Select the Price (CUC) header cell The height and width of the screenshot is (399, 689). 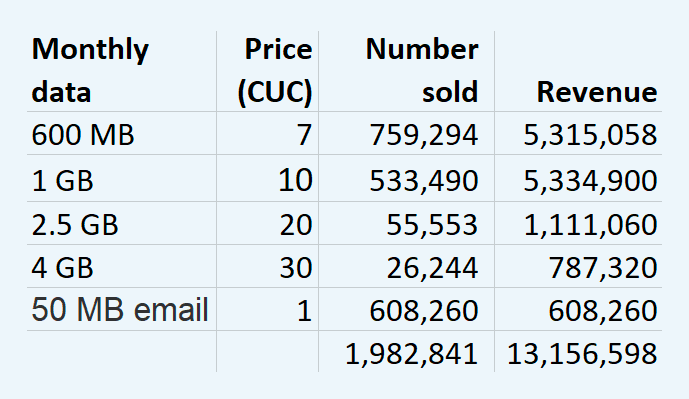(268, 71)
